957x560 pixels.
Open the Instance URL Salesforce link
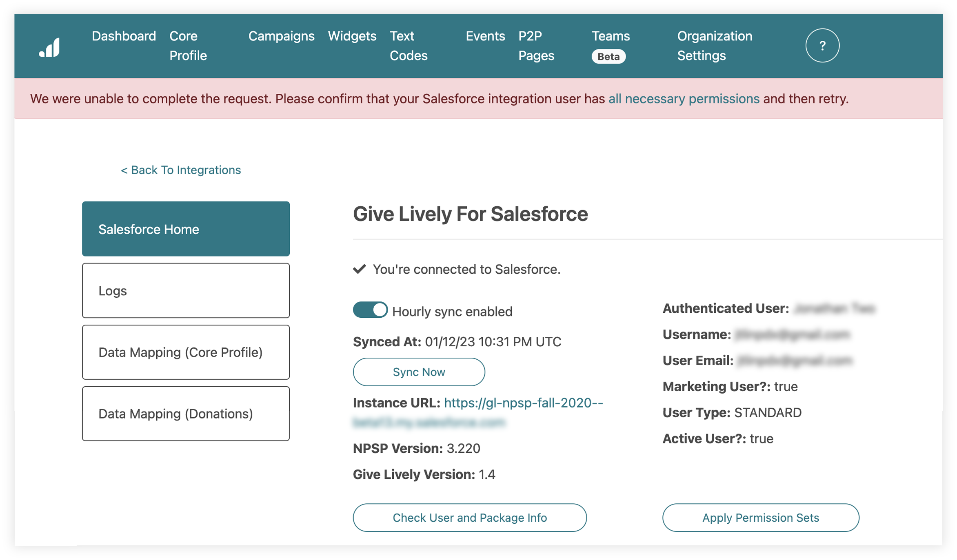477,412
